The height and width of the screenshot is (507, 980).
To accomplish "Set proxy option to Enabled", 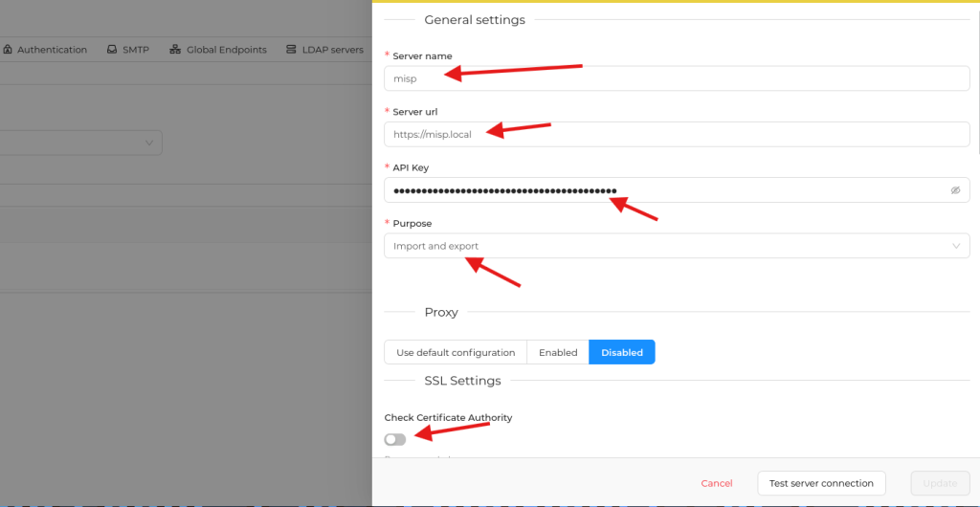I will 558,352.
